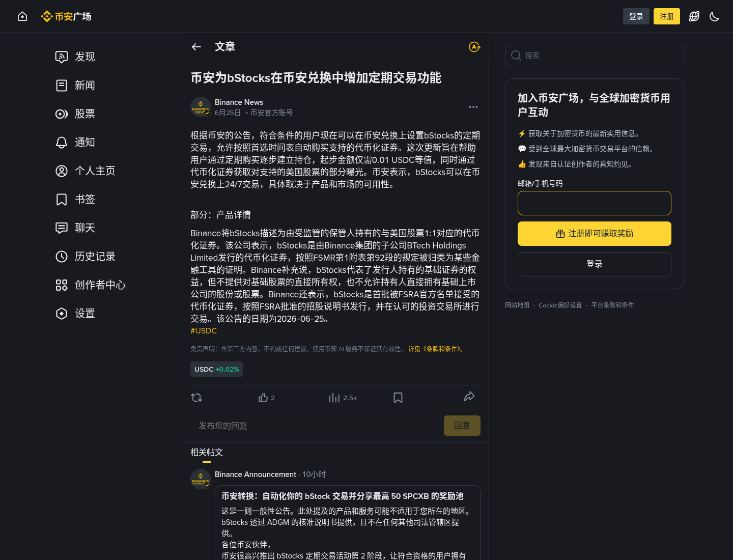The height and width of the screenshot is (560, 733).
Task: Open 创作者中心 in the sidebar
Action: [x=91, y=285]
